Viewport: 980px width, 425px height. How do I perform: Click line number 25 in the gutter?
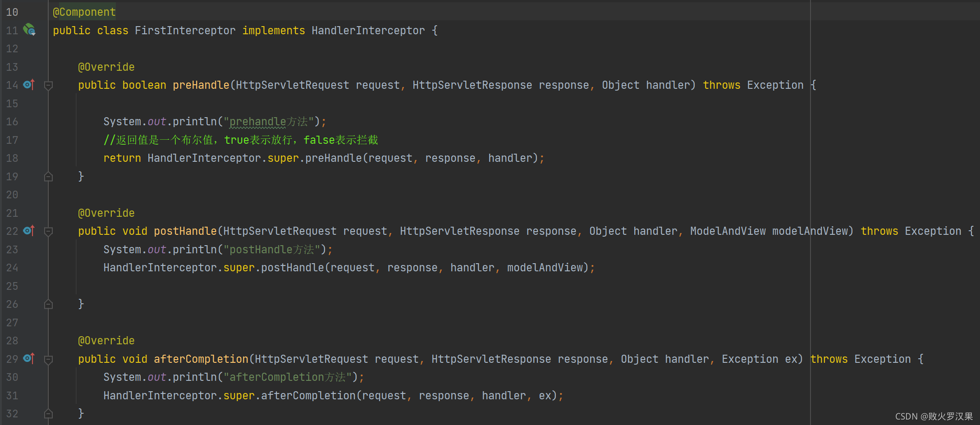tap(12, 286)
